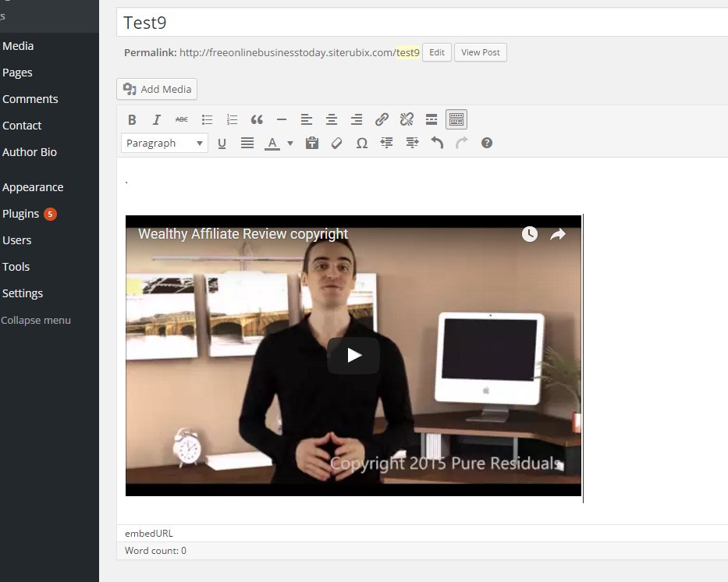The image size is (728, 582).
Task: Decrease indent of paragraph
Action: point(387,143)
